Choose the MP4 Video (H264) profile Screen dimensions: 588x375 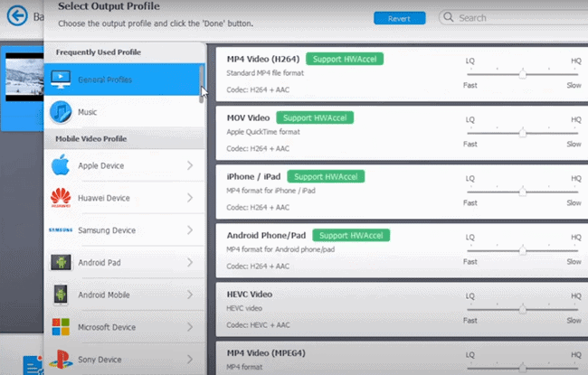[x=402, y=74]
